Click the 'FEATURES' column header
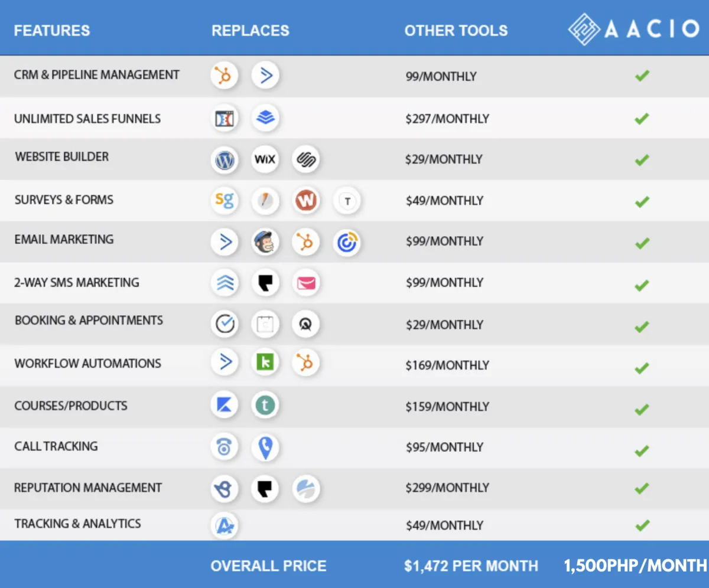 tap(52, 31)
